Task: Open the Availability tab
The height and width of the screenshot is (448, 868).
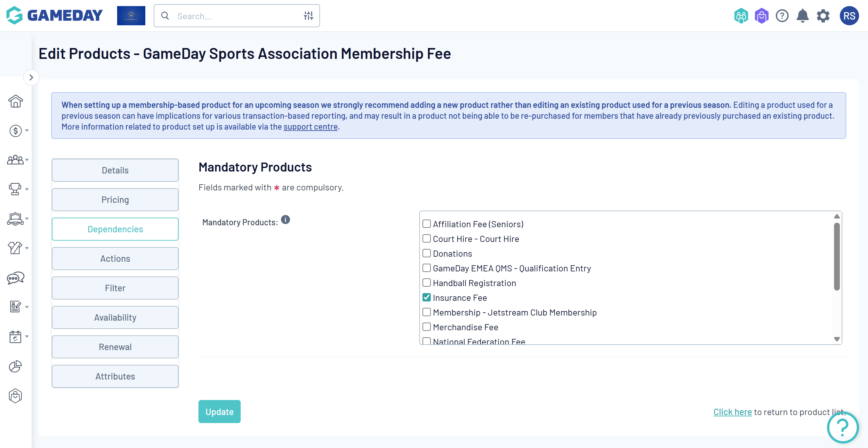Action: [x=115, y=317]
